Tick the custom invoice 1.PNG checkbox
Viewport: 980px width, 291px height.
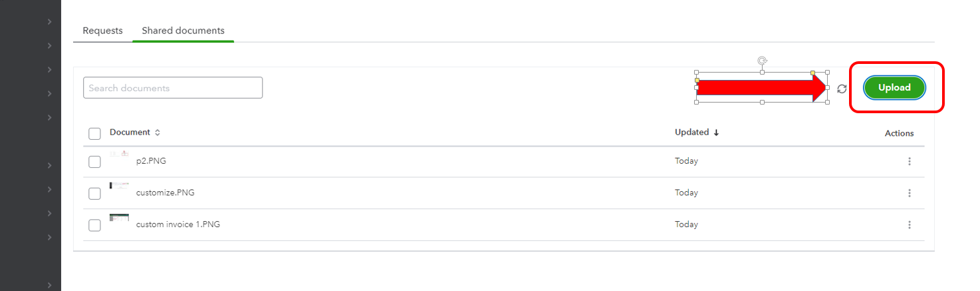(x=94, y=225)
